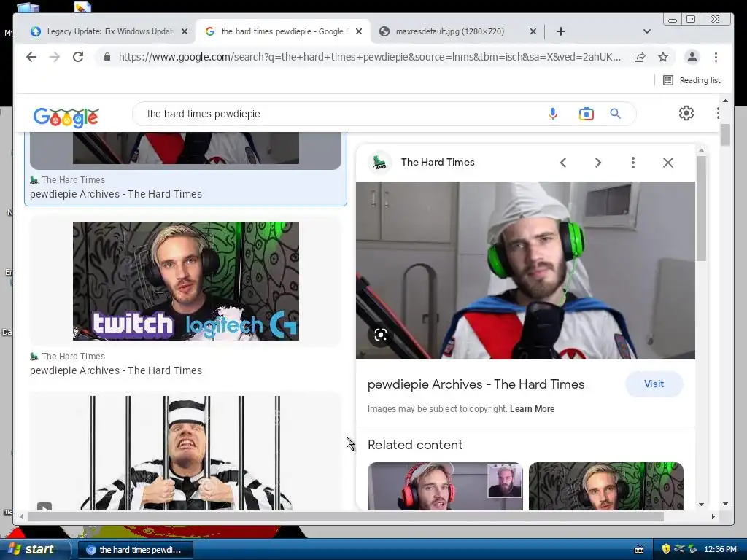
Task: Click the system tray clock 12:36 PM
Action: [x=720, y=550]
